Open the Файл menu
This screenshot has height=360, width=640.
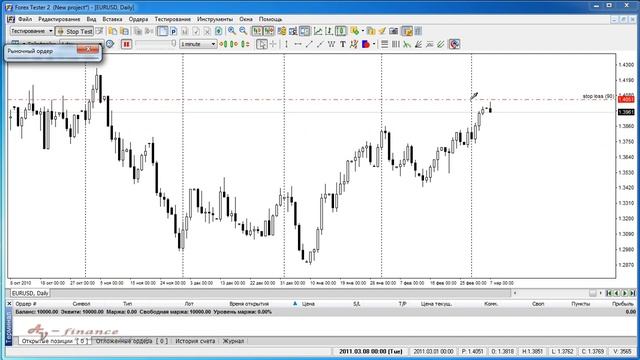coord(25,19)
